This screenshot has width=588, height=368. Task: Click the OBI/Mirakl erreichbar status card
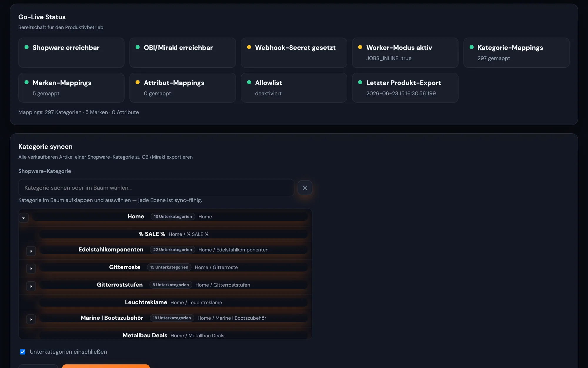pyautogui.click(x=183, y=53)
